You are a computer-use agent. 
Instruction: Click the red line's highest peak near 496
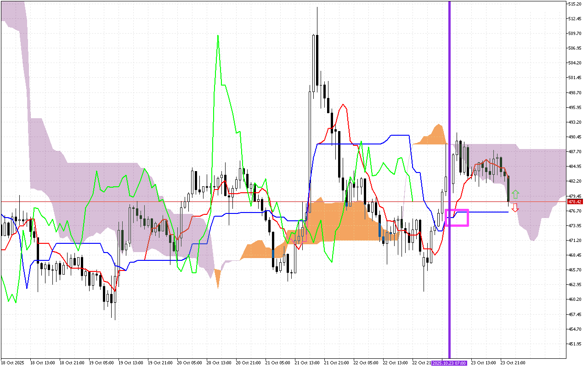(343, 104)
